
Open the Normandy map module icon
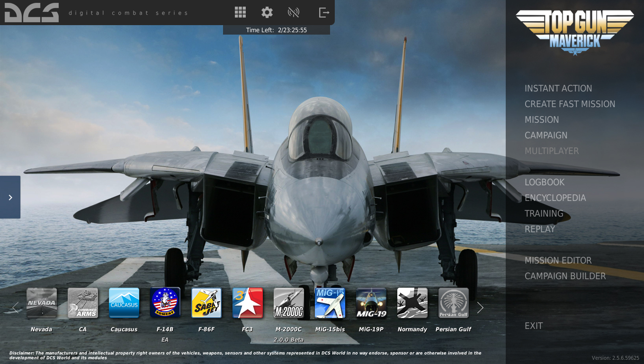pos(412,303)
